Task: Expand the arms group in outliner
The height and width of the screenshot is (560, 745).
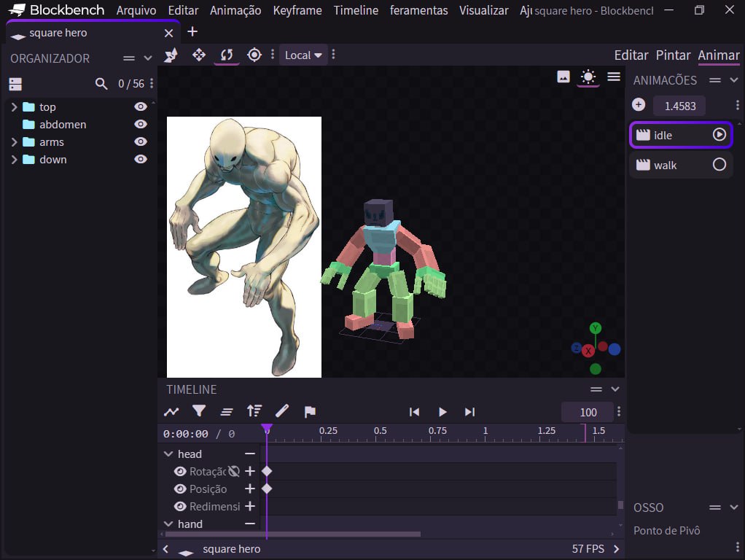Action: tap(15, 142)
